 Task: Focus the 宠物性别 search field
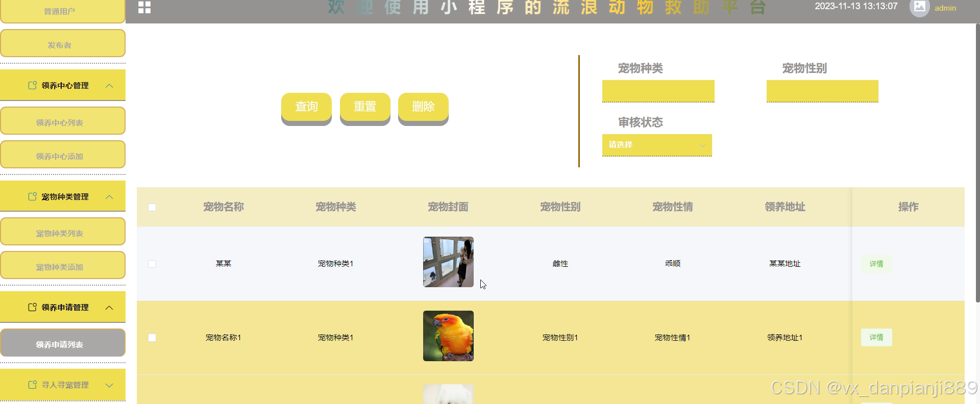tap(822, 91)
